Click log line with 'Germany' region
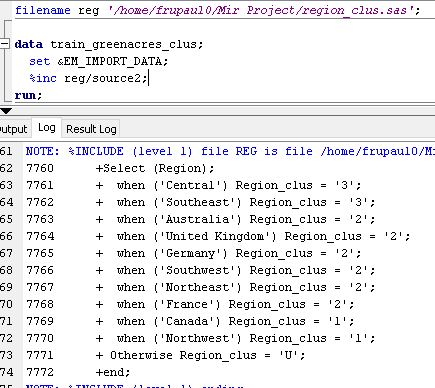This screenshot has height=388, width=435. [228, 253]
